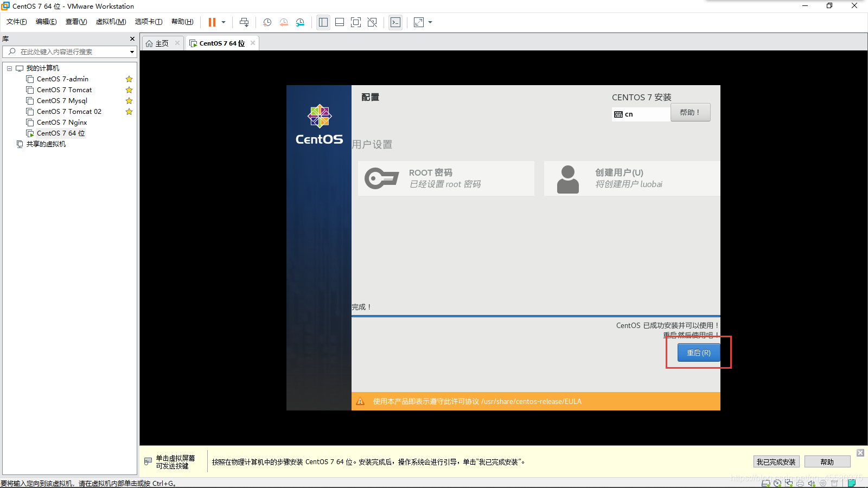
Task: Click the teal message log icon
Action: (x=852, y=483)
